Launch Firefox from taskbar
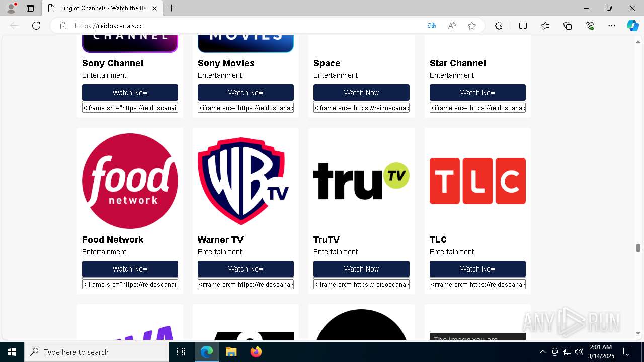The image size is (644, 362). [x=256, y=352]
